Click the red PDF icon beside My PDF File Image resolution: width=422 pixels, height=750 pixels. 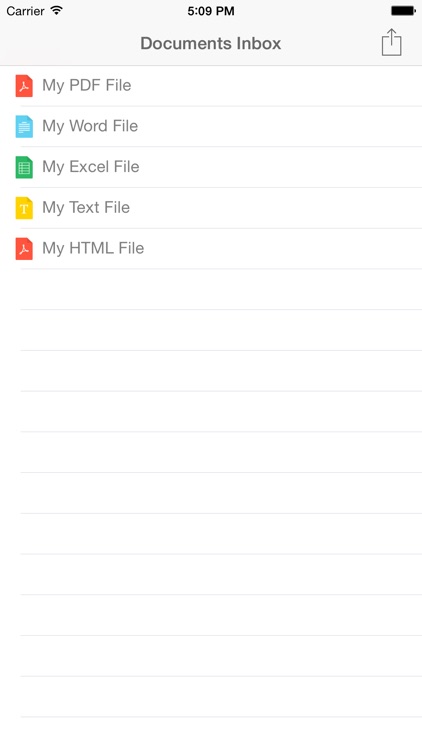pyautogui.click(x=24, y=86)
